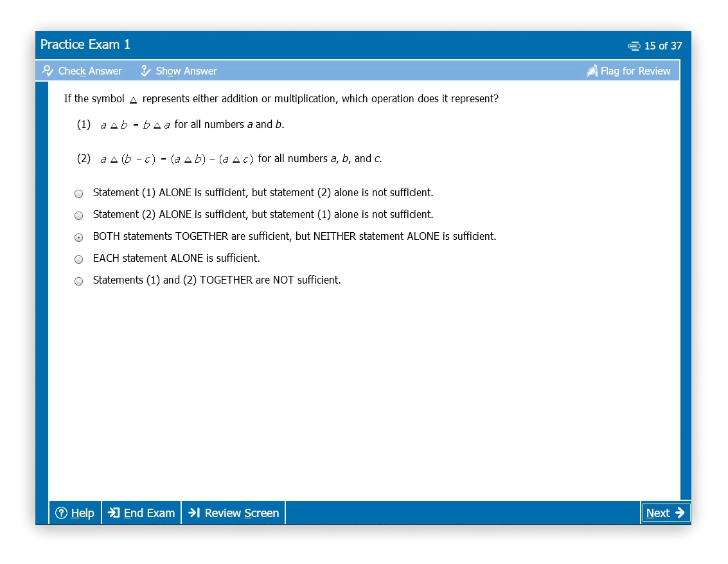Click the Review Screen arrow icon
The width and height of the screenshot is (728, 564).
[194, 513]
